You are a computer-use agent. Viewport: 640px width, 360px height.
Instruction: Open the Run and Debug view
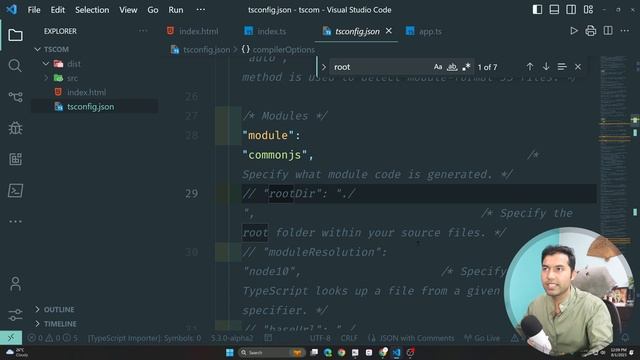click(x=15, y=128)
